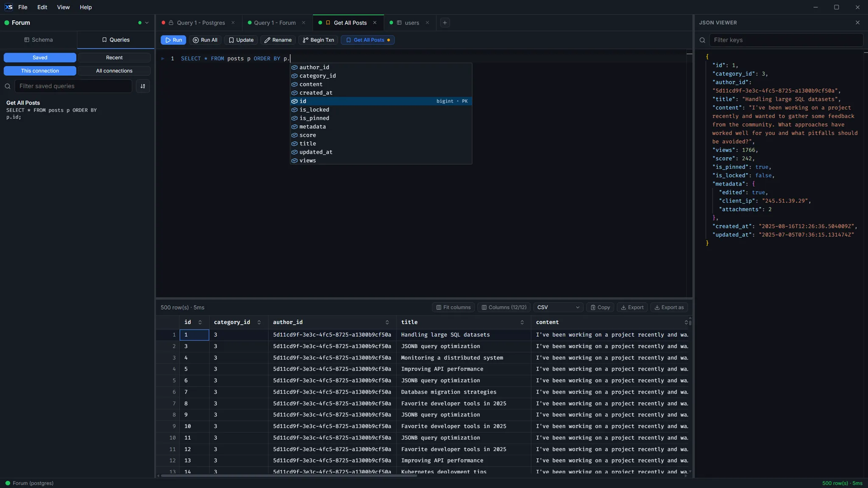Select cell 'Database migration strategies'
The width and height of the screenshot is (868, 488).
[x=464, y=392]
